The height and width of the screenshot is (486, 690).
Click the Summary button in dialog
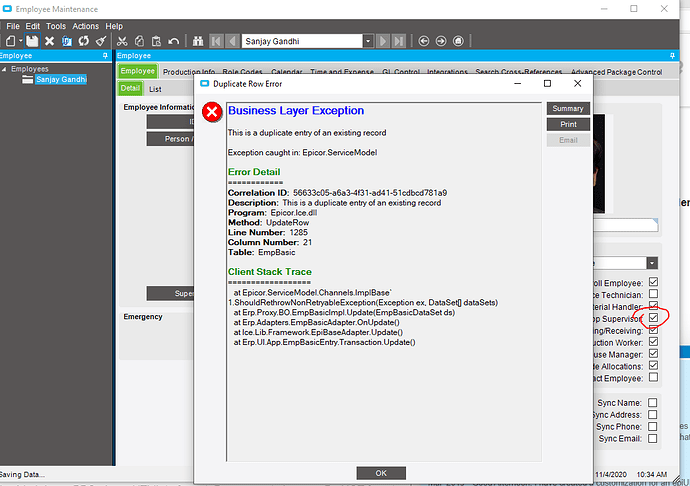coord(568,108)
